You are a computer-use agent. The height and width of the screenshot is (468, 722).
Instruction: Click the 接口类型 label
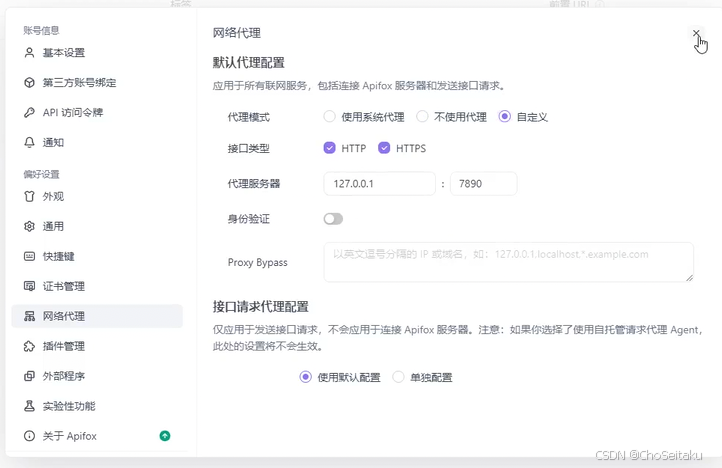point(249,148)
